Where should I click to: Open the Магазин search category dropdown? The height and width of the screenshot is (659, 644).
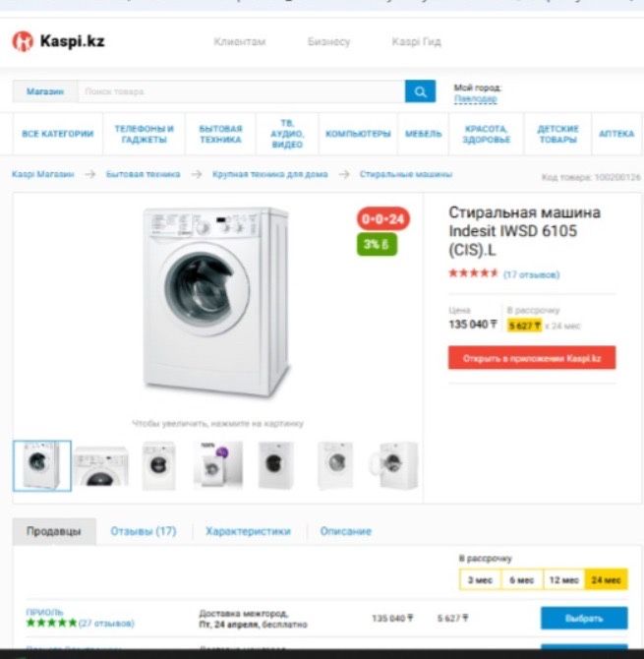click(x=45, y=91)
